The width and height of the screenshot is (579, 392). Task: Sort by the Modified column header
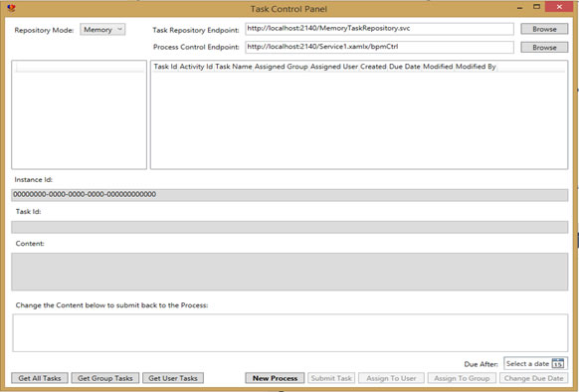(438, 67)
